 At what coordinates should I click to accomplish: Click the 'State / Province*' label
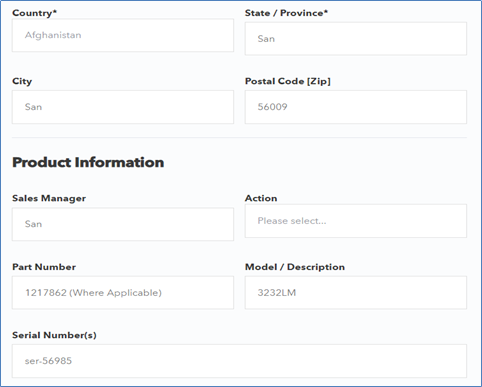(x=286, y=13)
